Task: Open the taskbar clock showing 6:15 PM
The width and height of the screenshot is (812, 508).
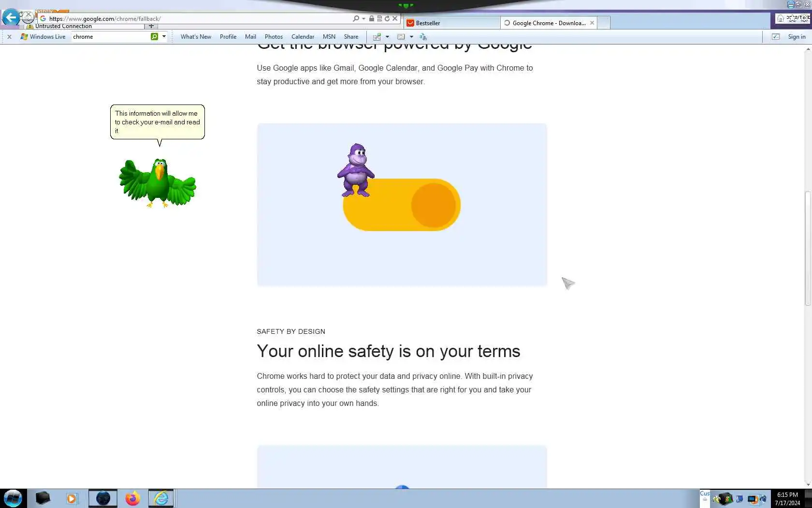Action: pyautogui.click(x=787, y=499)
